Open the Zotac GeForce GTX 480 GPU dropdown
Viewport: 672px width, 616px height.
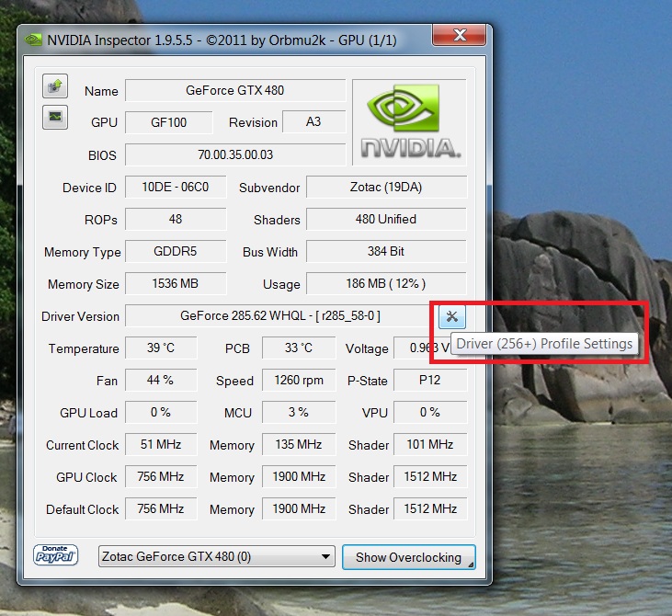(x=217, y=556)
